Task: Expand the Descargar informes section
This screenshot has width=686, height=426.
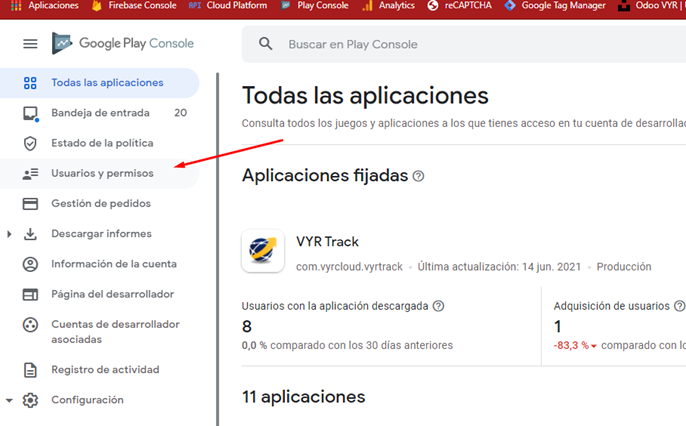Action: tap(10, 234)
